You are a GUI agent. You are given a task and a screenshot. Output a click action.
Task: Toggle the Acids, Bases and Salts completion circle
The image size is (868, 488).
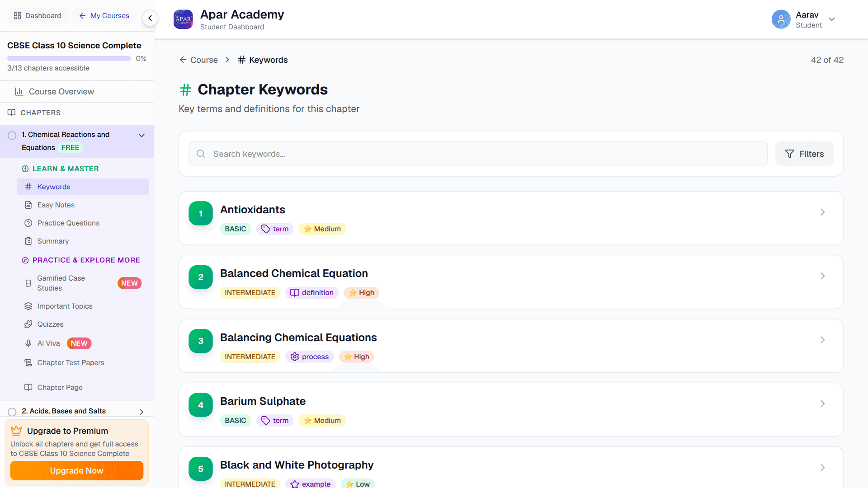[x=12, y=412]
